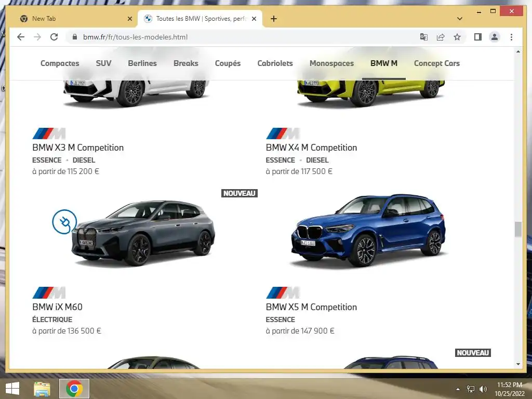Click the M logo above BMW iX M60

pyautogui.click(x=49, y=292)
